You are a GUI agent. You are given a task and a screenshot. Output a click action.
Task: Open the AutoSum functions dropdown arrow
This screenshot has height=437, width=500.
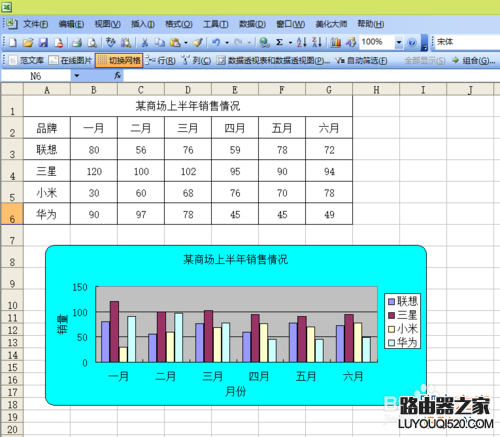point(290,43)
